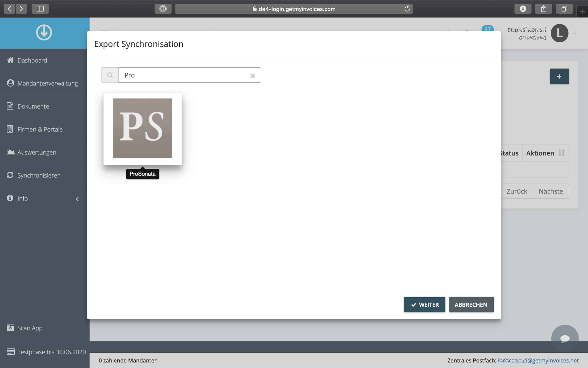Clear the search field with the x icon
The height and width of the screenshot is (368, 588).
coord(253,76)
